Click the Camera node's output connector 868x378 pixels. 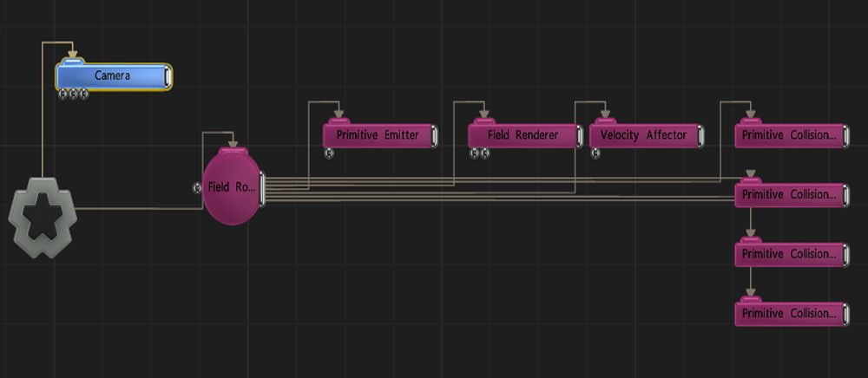pyautogui.click(x=168, y=76)
